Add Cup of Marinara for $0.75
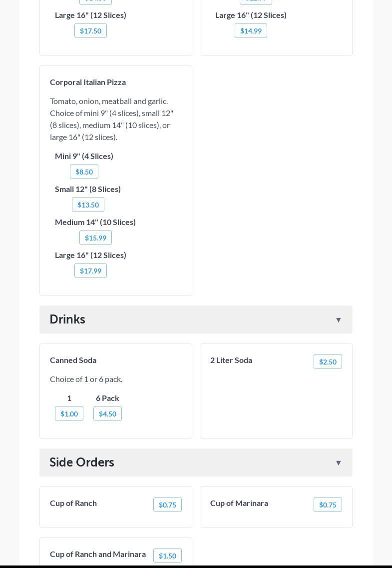 click(328, 505)
